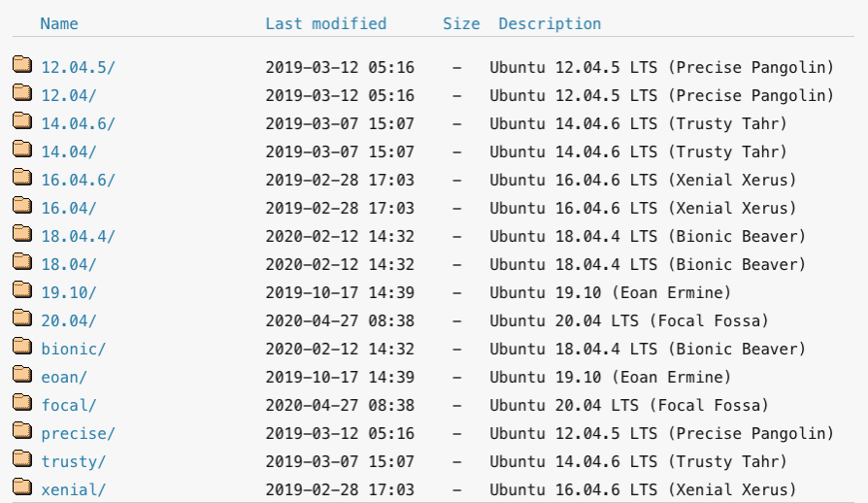Sort by Last modified column header
Screen dimensions: 868x503
[x=325, y=23]
